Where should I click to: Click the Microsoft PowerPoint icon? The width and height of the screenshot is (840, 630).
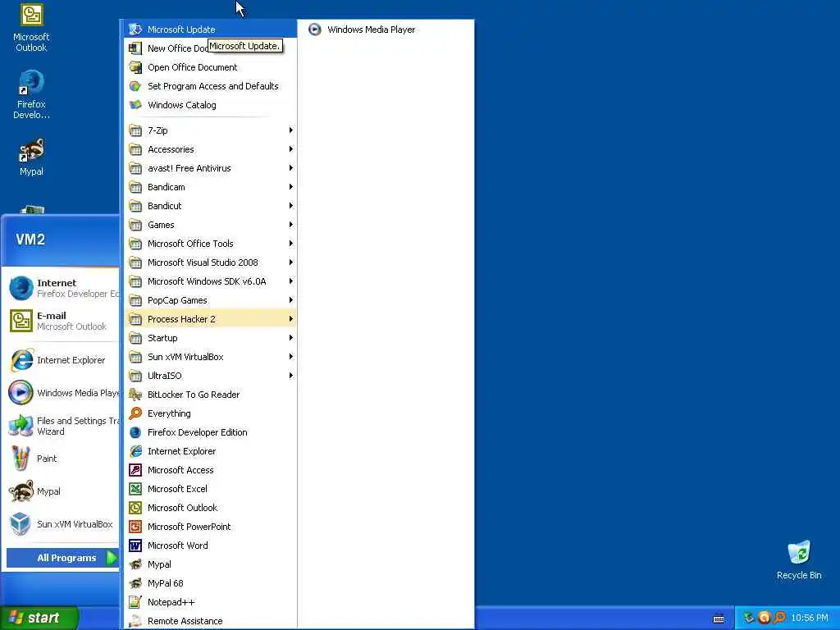click(135, 526)
